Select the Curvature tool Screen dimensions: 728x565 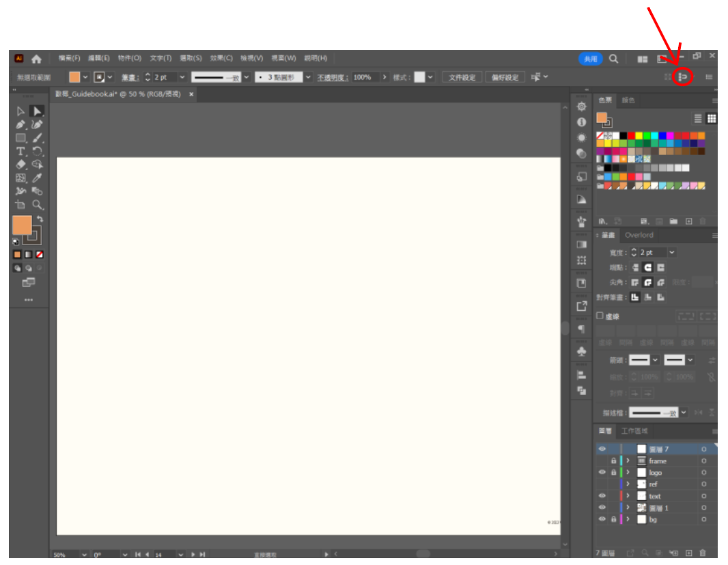[x=37, y=124]
